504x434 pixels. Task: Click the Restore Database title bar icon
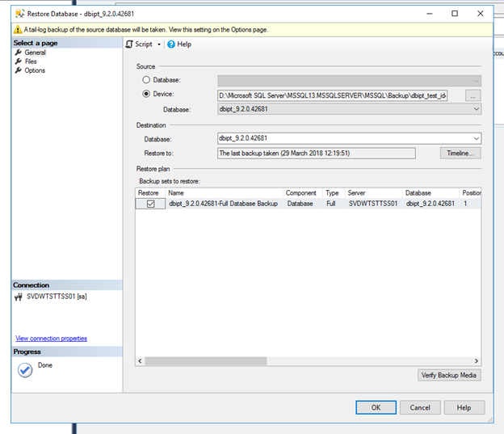20,14
